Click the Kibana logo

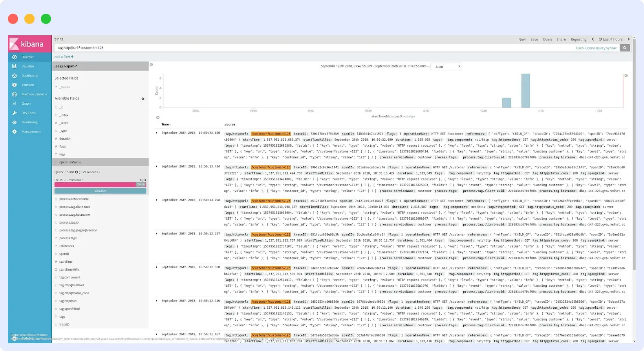coord(30,44)
